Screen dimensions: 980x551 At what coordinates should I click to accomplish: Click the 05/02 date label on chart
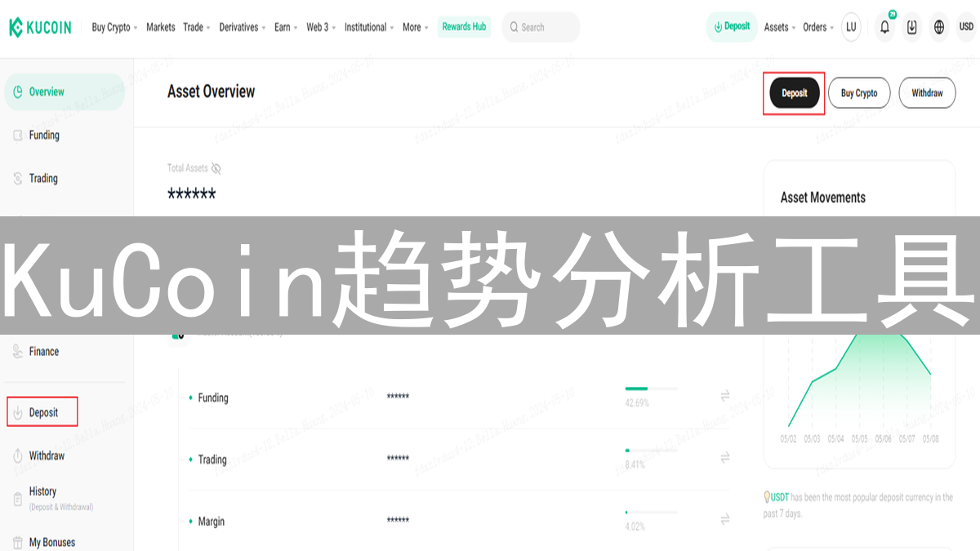788,439
